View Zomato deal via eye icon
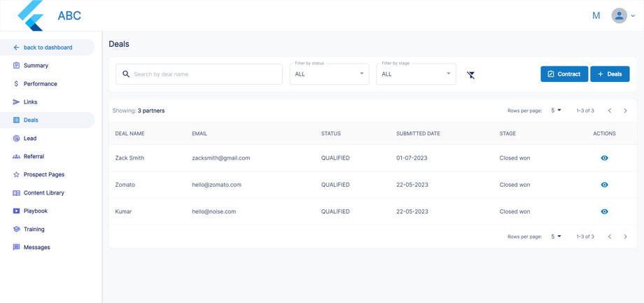Viewport: 644px width, 303px height. (605, 185)
